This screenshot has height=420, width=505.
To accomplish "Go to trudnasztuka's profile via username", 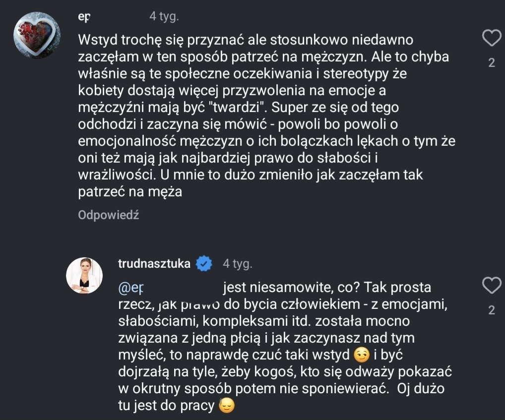I will coord(154,264).
